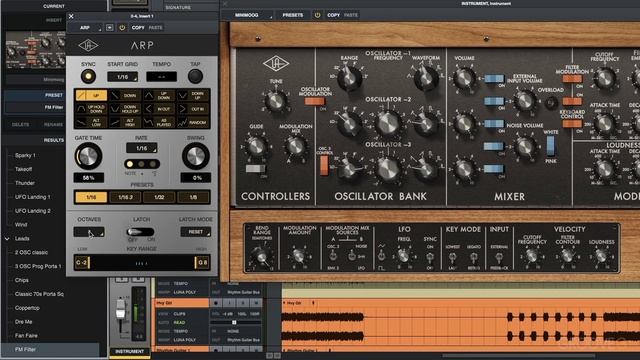Screen dimensions: 640x360
Task: Select the 1/32 rate preset
Action: point(159,197)
